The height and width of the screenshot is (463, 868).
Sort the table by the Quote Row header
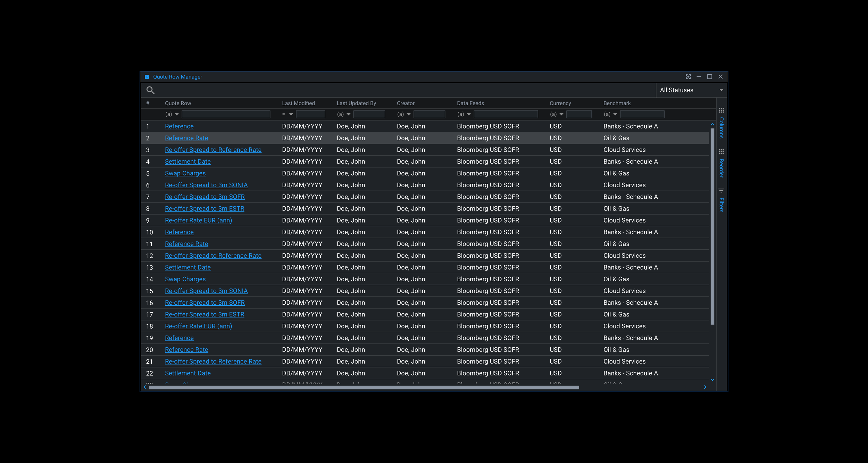[x=178, y=103]
